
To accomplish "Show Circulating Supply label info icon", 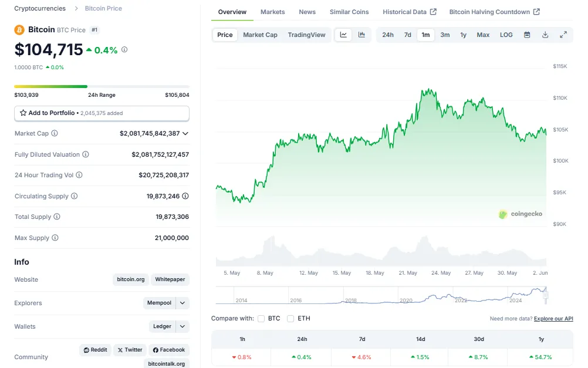I will pos(75,196).
